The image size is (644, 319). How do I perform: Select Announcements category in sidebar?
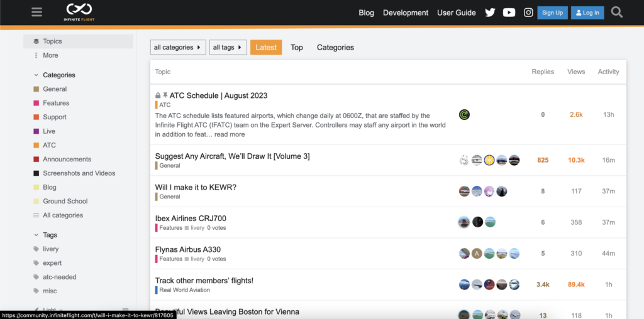[x=67, y=159]
